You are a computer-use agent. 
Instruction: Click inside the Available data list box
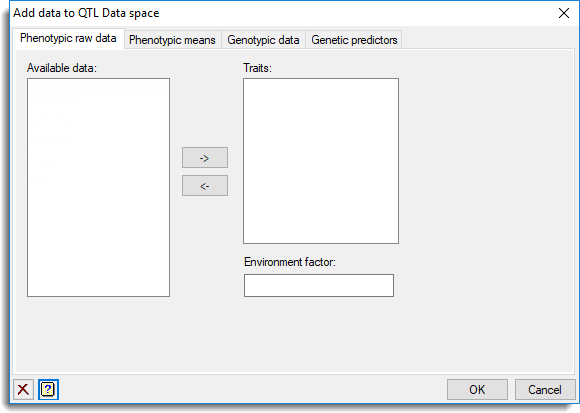point(98,187)
